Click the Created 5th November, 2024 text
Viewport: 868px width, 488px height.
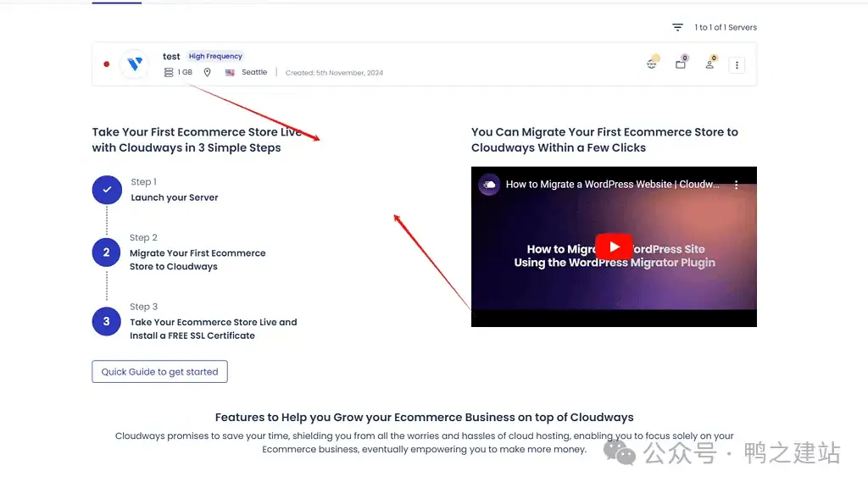(x=334, y=73)
